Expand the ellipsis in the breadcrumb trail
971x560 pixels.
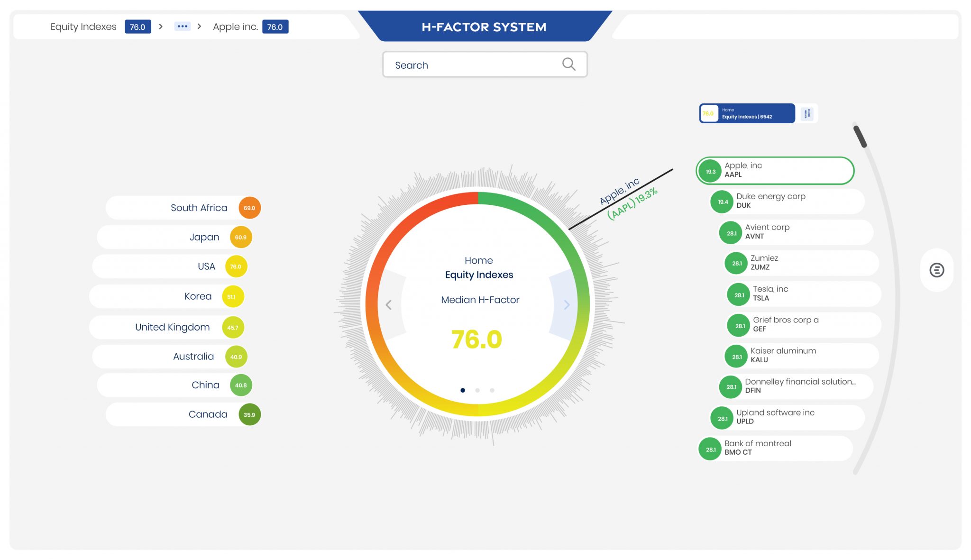[x=183, y=27]
